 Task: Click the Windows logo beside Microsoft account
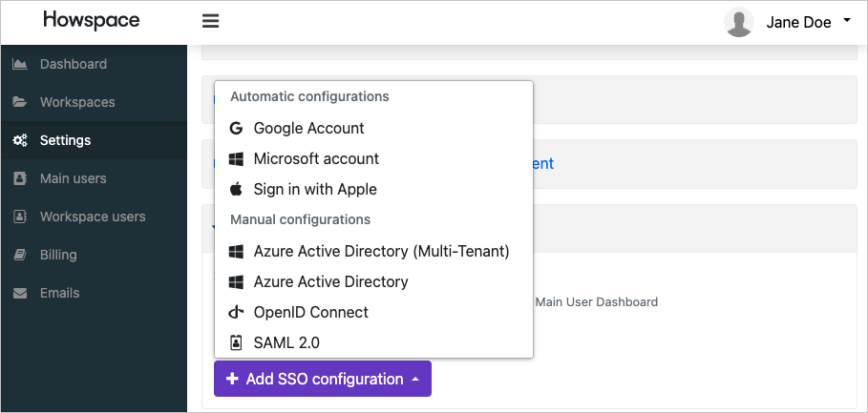click(236, 159)
